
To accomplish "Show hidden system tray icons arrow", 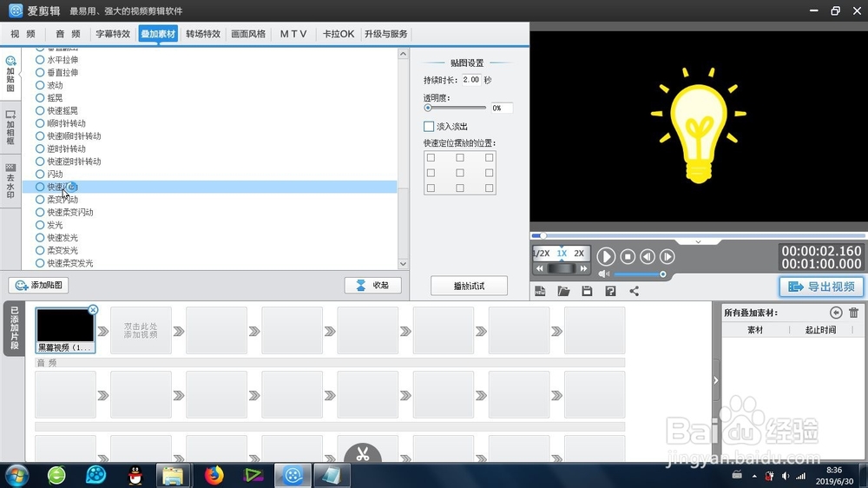I will 754,476.
